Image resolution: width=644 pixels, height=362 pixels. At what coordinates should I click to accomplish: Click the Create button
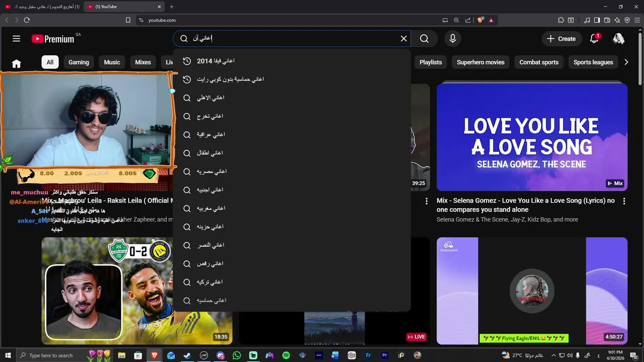pyautogui.click(x=561, y=39)
